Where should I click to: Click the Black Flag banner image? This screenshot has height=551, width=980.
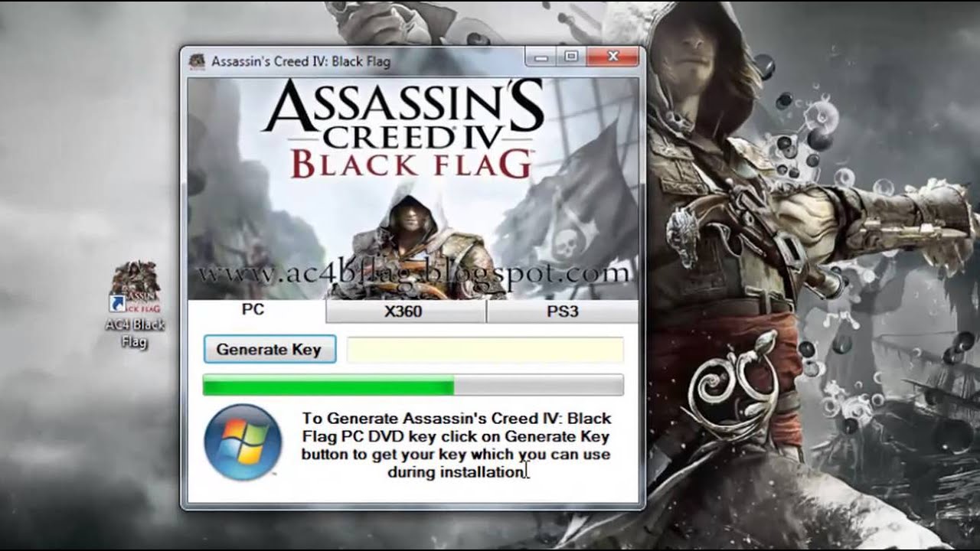(x=413, y=188)
